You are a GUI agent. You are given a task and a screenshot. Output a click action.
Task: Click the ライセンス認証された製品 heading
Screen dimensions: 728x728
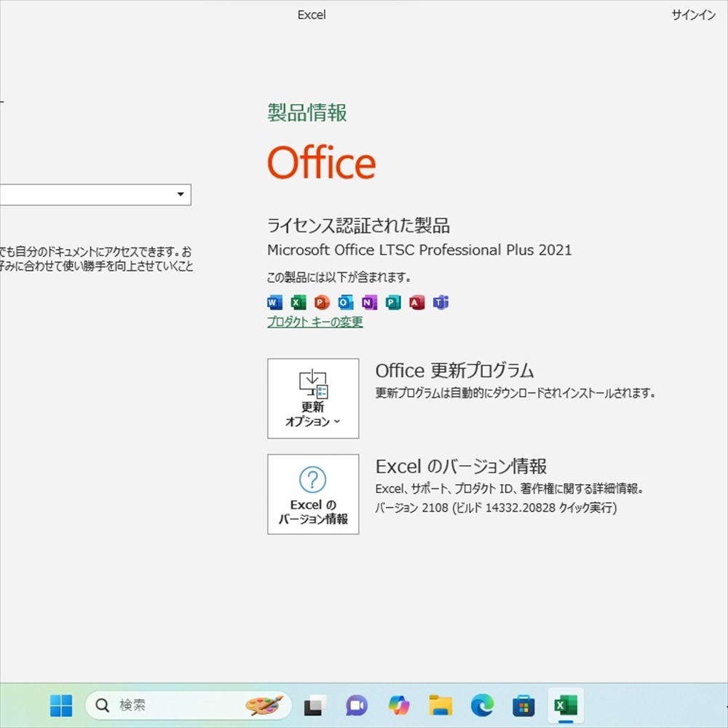[358, 226]
